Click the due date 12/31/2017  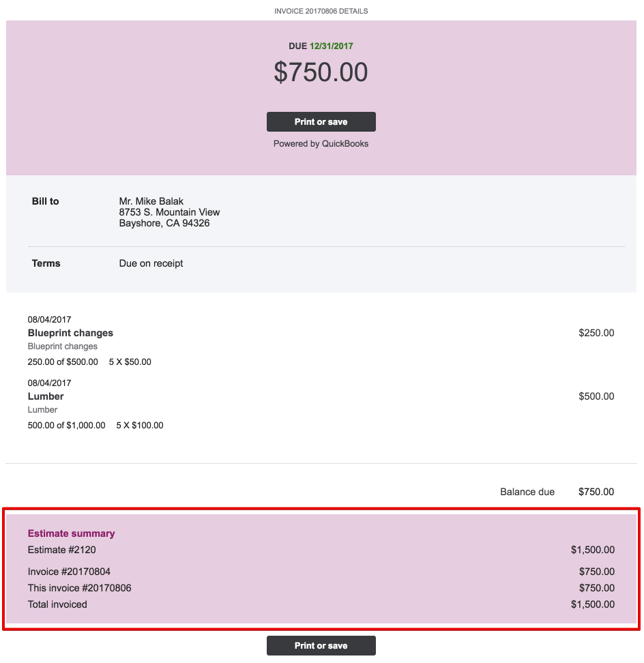point(332,46)
